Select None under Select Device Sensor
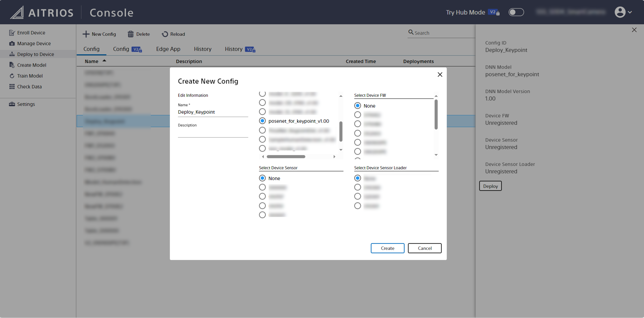 click(x=262, y=178)
